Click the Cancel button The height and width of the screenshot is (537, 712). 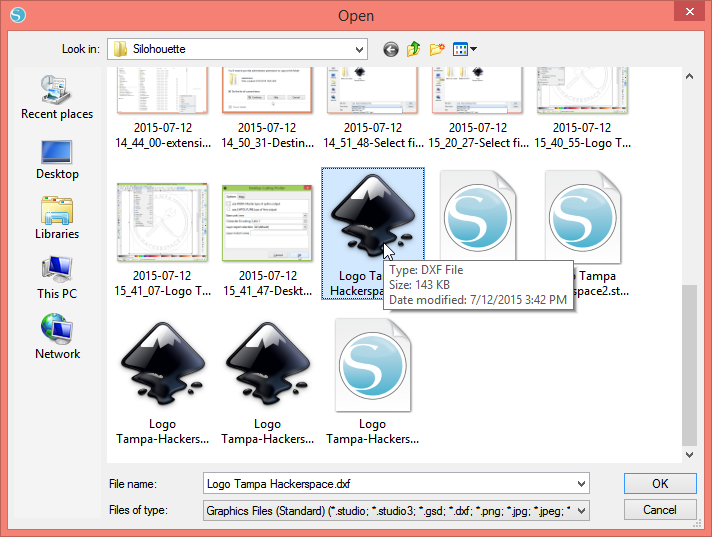[660, 510]
